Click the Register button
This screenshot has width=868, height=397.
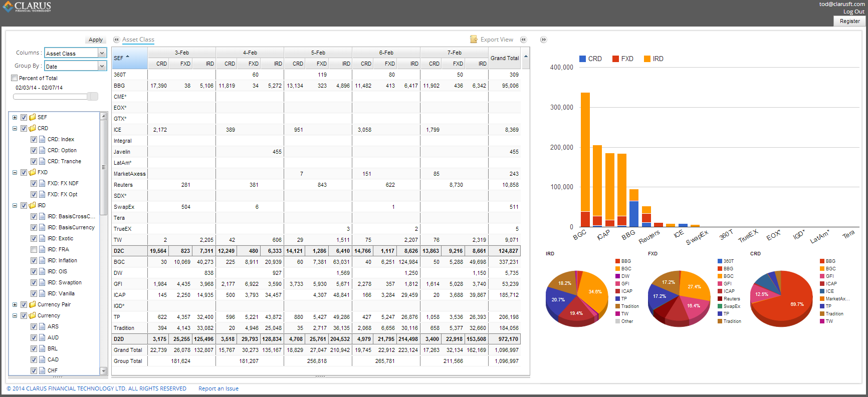click(849, 21)
